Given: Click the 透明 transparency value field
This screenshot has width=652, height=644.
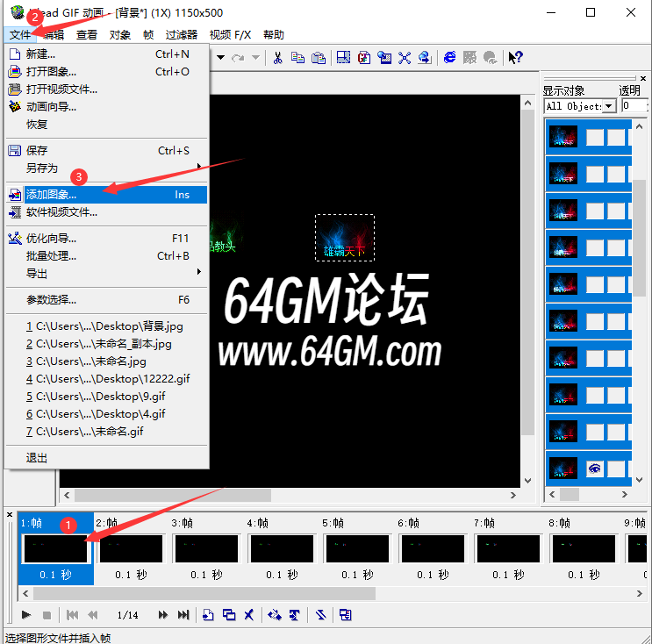Looking at the screenshot, I should tap(634, 105).
